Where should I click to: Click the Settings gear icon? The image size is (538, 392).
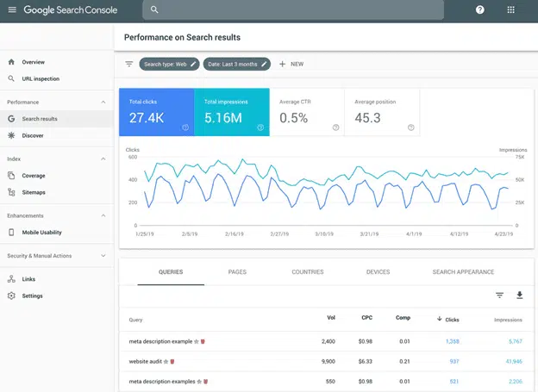click(x=11, y=296)
